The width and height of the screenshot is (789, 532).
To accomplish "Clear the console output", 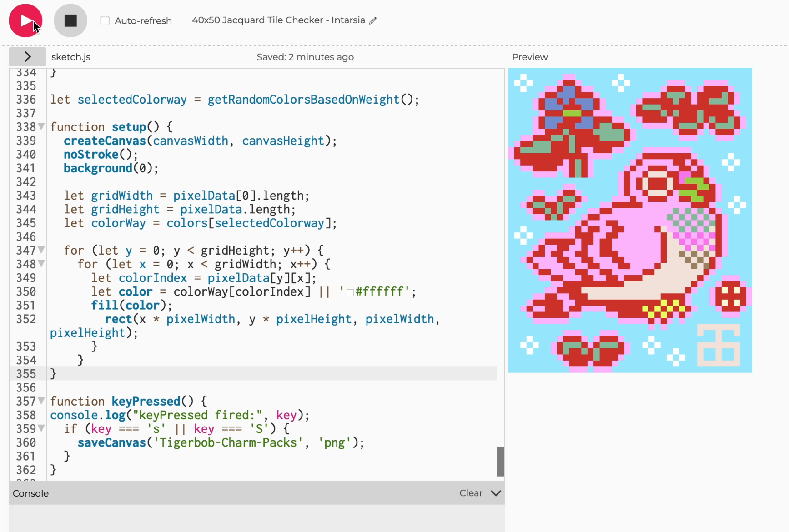I will [471, 493].
